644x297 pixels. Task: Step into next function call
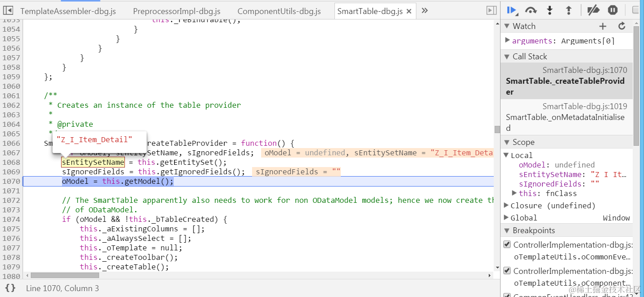coord(550,10)
